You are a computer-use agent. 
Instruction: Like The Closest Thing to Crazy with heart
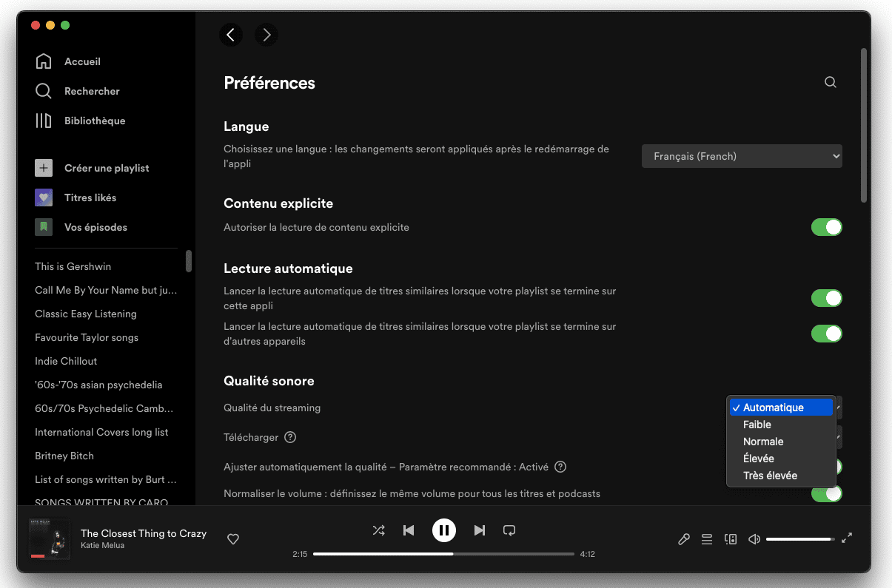pos(233,539)
